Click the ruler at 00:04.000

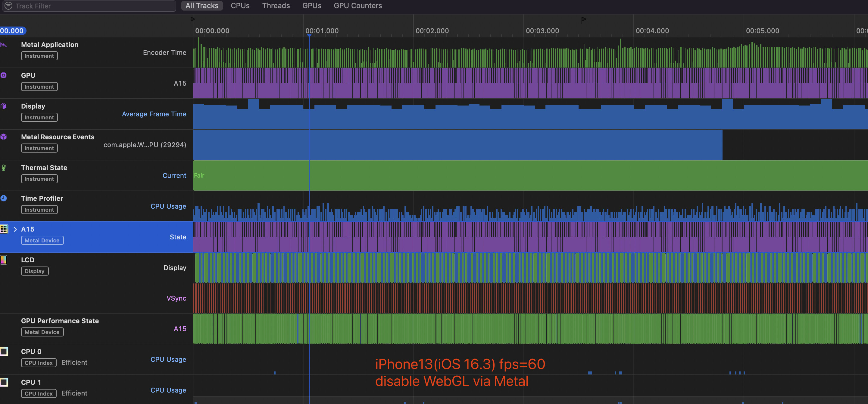click(x=652, y=31)
